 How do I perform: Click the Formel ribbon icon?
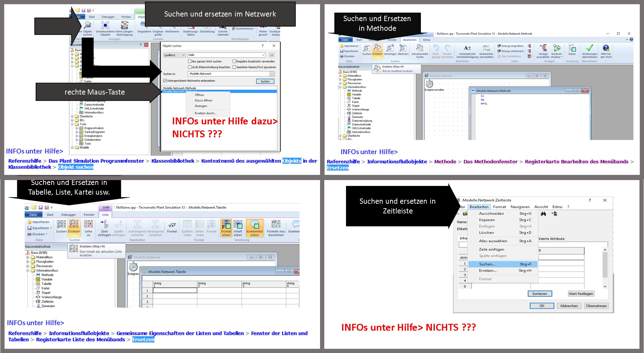coord(172,226)
